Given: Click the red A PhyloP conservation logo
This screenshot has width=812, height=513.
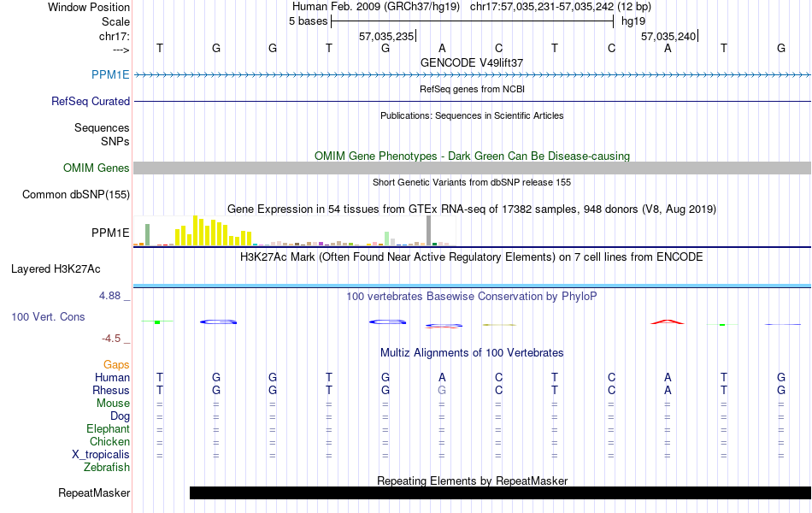Looking at the screenshot, I should (668, 321).
